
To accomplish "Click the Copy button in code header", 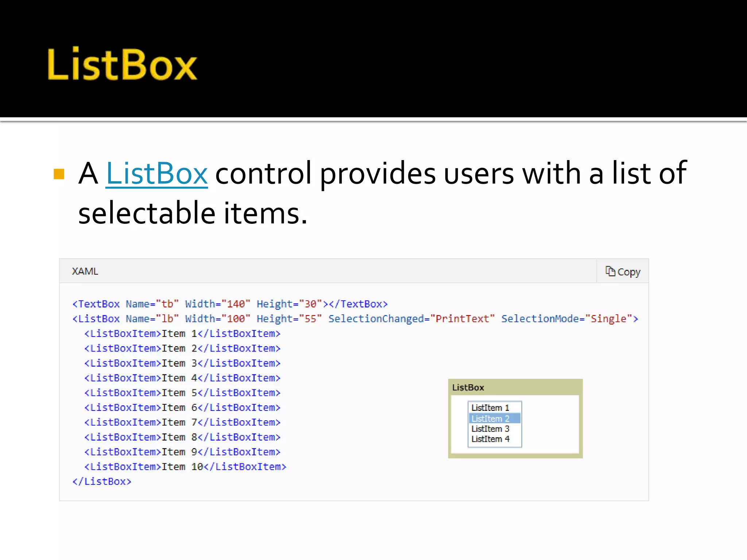I will click(x=623, y=272).
